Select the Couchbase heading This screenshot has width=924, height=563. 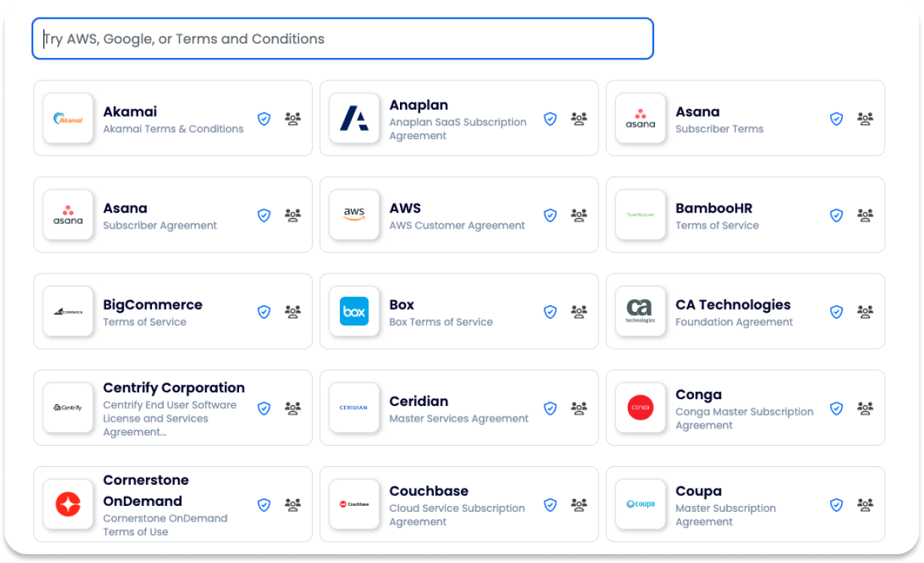click(429, 491)
